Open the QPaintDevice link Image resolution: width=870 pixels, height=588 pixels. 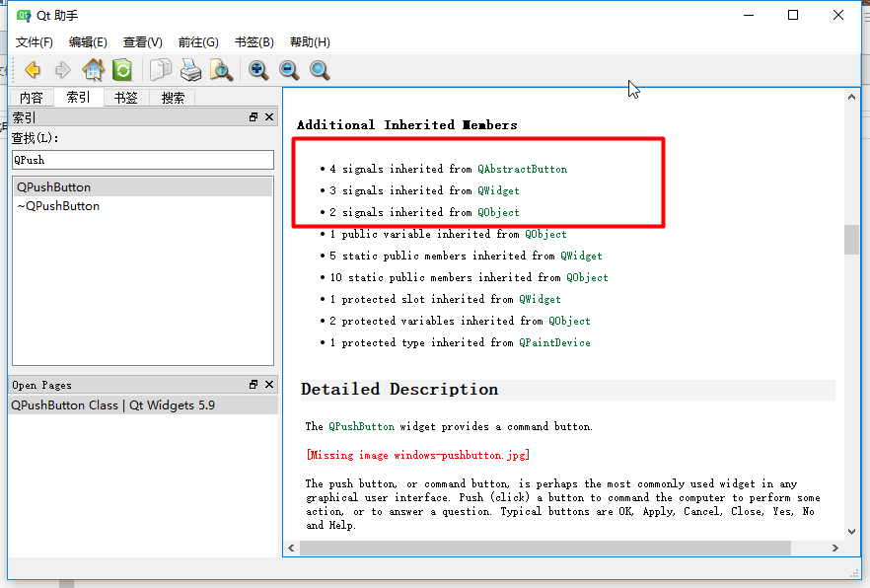tap(554, 342)
